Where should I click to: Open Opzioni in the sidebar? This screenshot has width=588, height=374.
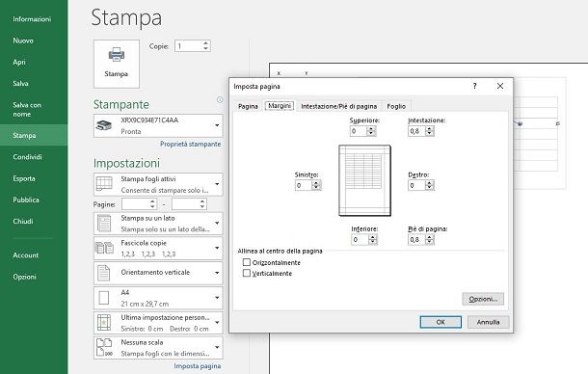click(x=25, y=277)
